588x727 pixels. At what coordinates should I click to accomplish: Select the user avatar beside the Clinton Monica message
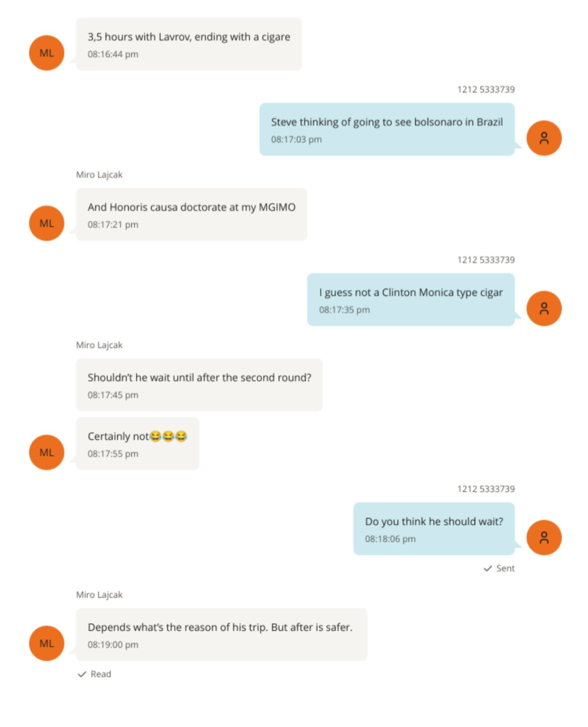(x=544, y=309)
